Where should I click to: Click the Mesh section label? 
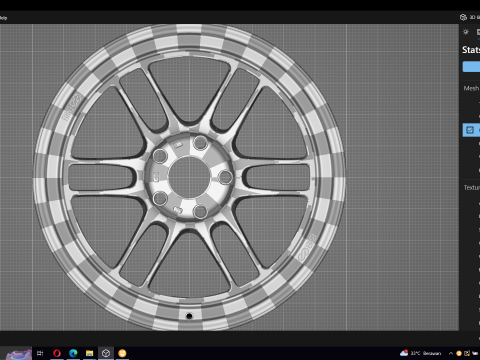point(471,88)
